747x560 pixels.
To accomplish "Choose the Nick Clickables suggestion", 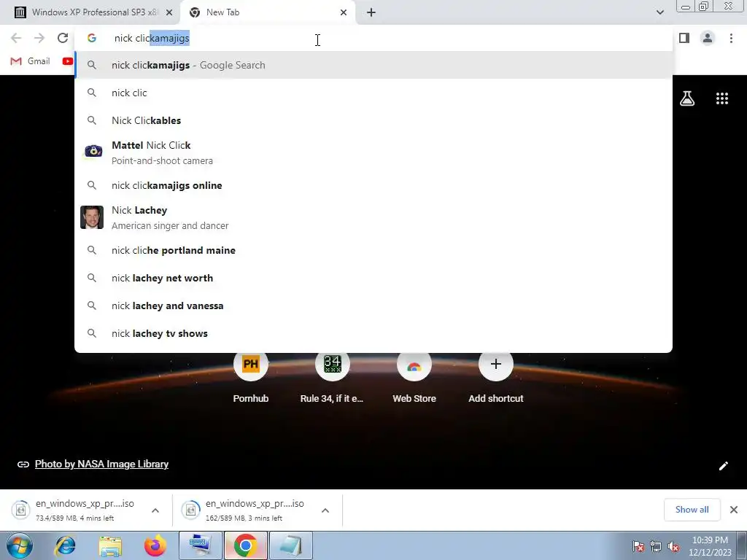I will click(373, 120).
